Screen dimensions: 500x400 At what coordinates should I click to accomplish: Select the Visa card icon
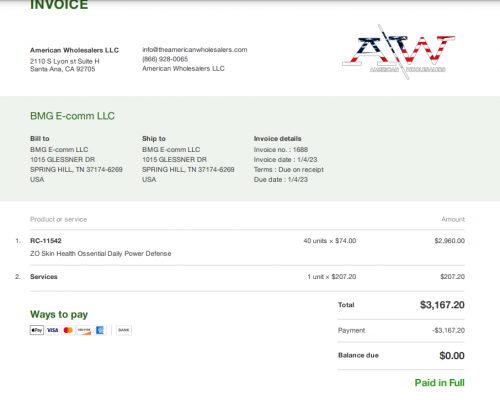52,330
